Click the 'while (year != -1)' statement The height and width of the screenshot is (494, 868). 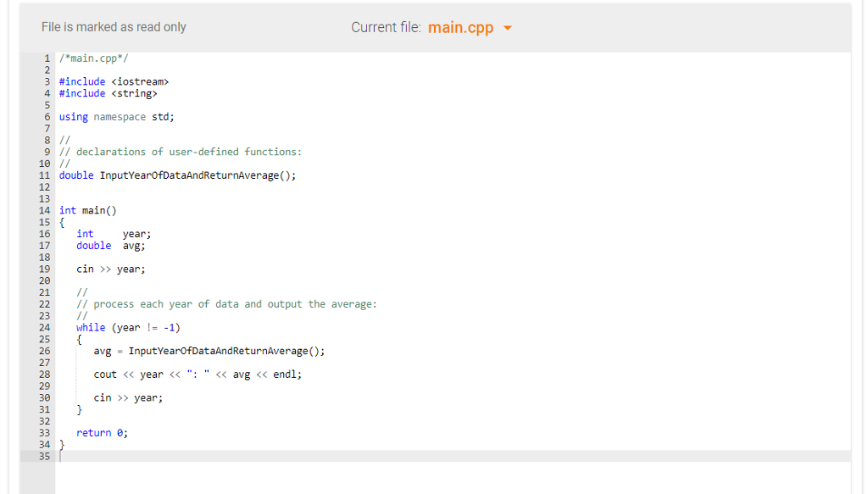click(x=129, y=327)
